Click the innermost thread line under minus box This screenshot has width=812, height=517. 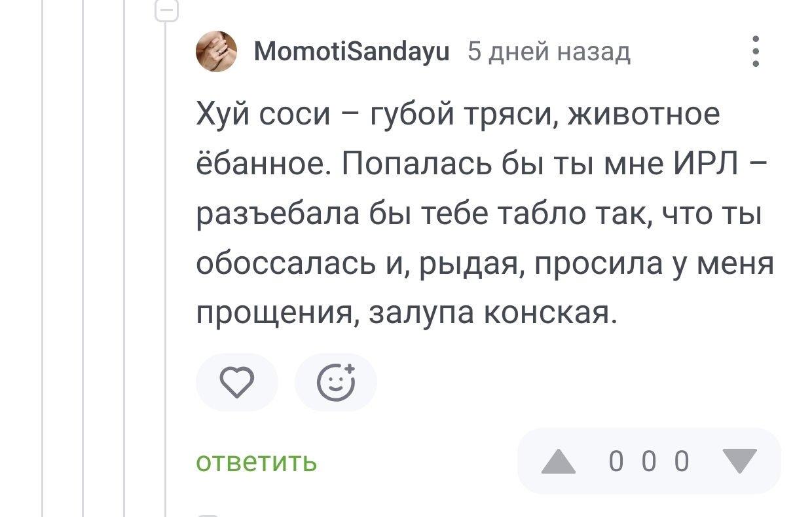(x=166, y=262)
